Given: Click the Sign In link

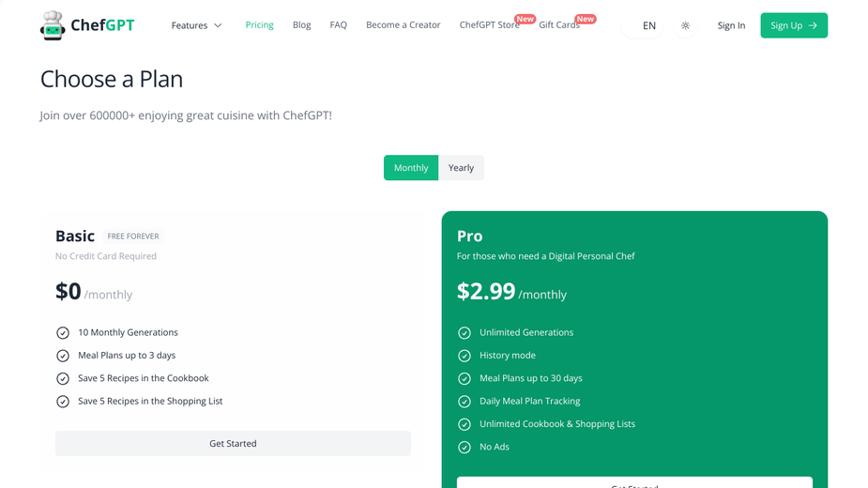Looking at the screenshot, I should 731,25.
